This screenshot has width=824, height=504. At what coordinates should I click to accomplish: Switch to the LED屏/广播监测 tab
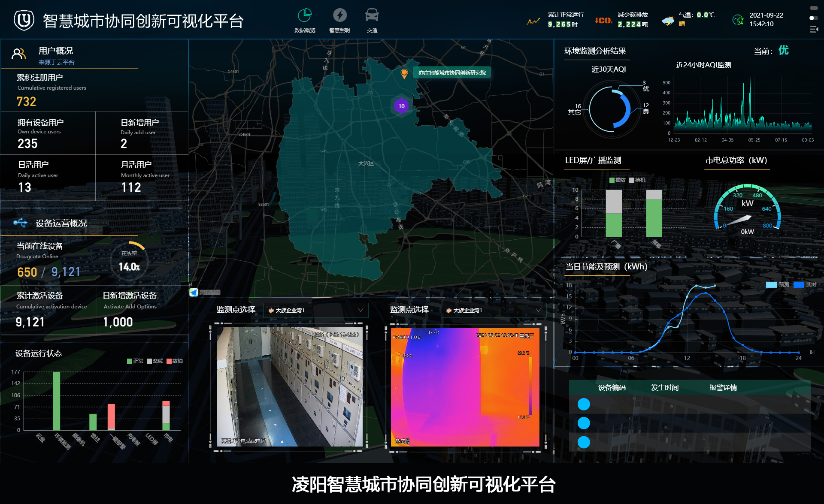coord(593,160)
